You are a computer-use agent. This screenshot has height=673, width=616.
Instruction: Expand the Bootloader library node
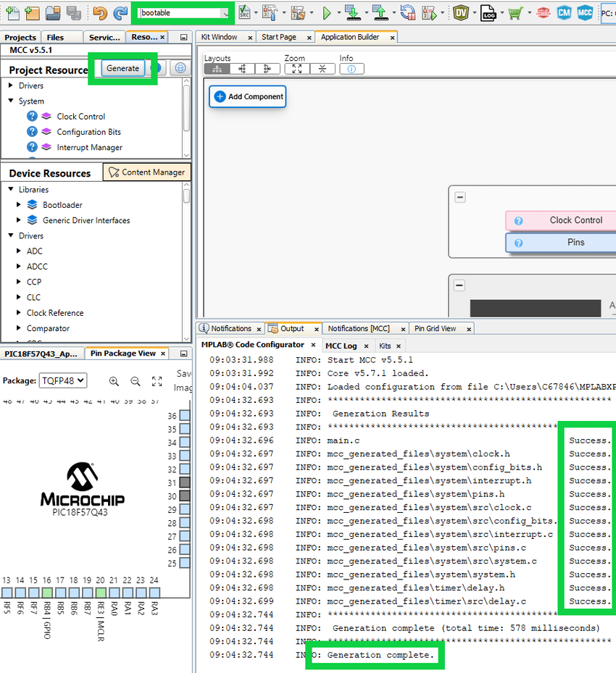(x=19, y=205)
